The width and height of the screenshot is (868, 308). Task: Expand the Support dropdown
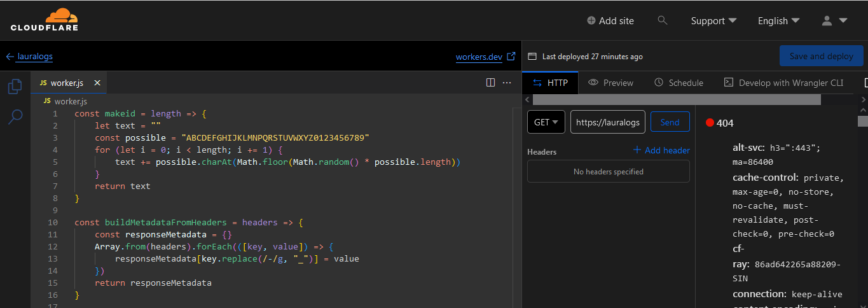pos(713,20)
